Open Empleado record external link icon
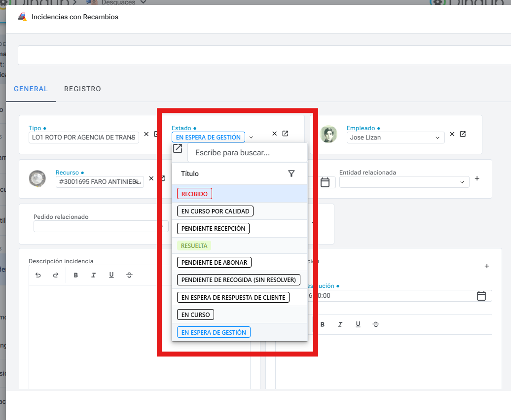511x420 pixels. (x=463, y=134)
